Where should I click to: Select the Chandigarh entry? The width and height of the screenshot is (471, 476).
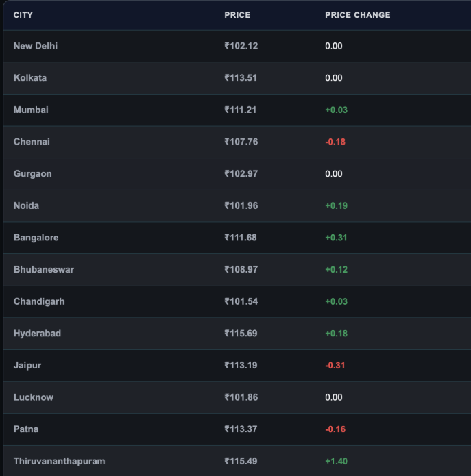[x=39, y=301]
